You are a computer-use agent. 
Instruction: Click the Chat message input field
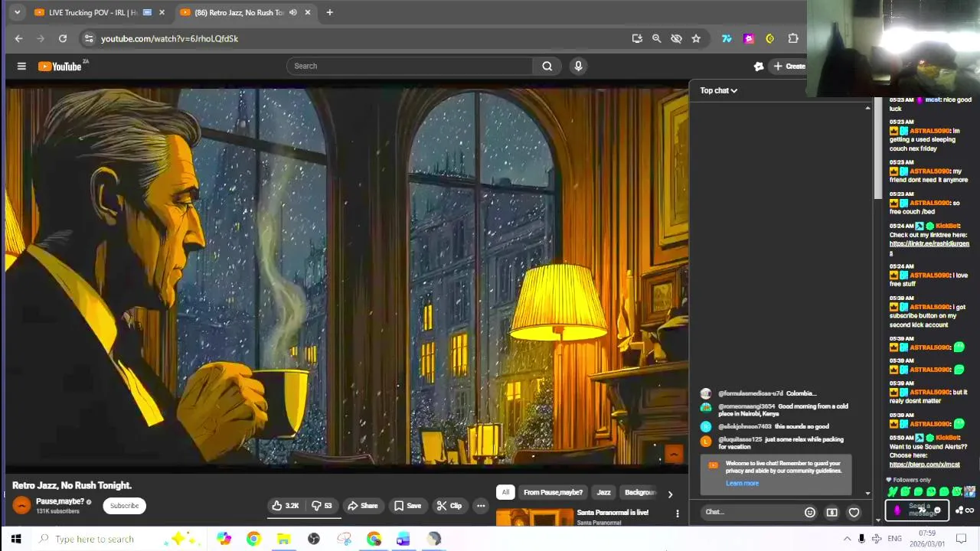tap(750, 512)
